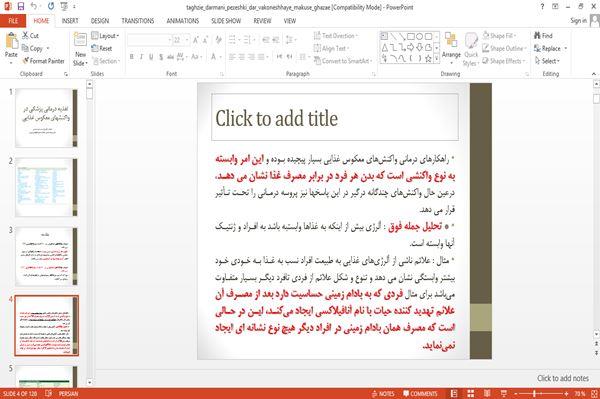Switch to Reading View icon
This screenshot has height=399, width=600.
coord(487,394)
